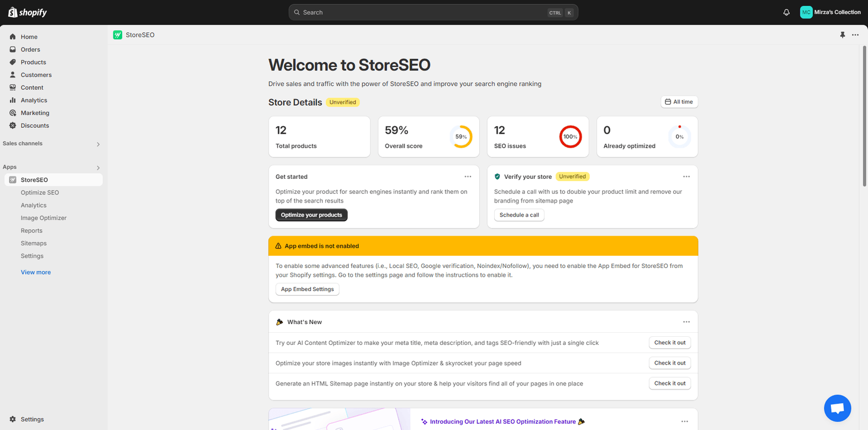
Task: Click the StoreSEO app icon in sidebar
Action: (x=13, y=180)
